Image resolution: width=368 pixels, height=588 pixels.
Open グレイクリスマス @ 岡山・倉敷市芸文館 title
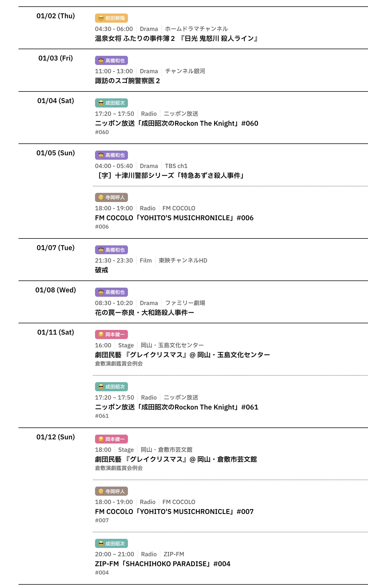point(176,459)
